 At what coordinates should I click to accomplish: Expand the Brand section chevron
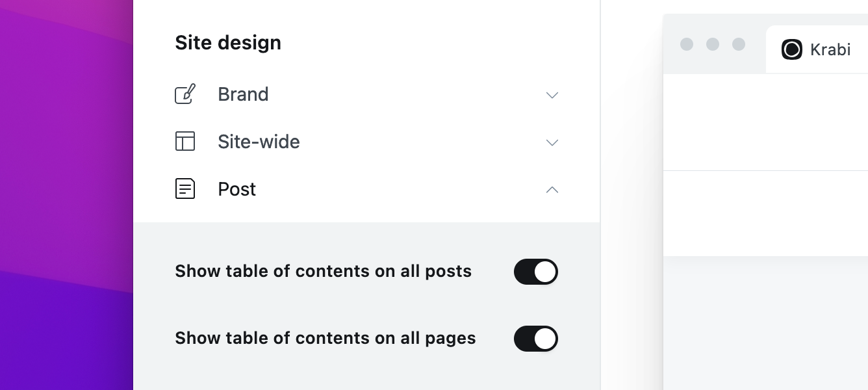552,95
